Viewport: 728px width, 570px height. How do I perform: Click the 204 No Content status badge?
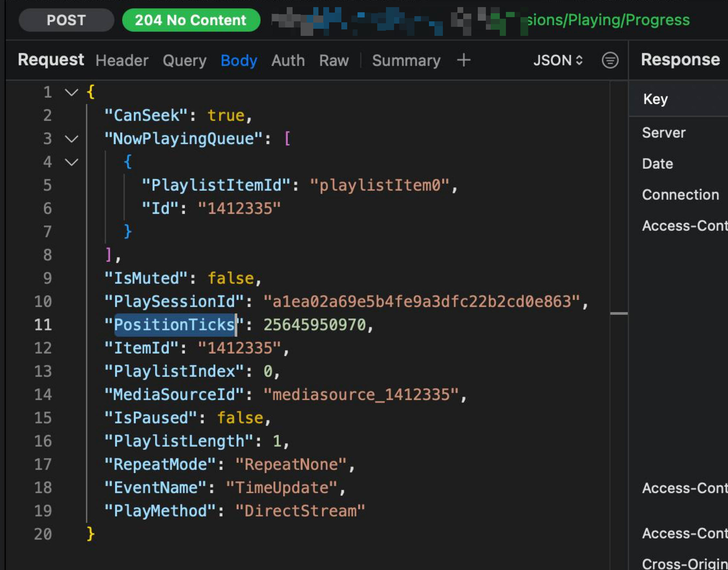(191, 20)
